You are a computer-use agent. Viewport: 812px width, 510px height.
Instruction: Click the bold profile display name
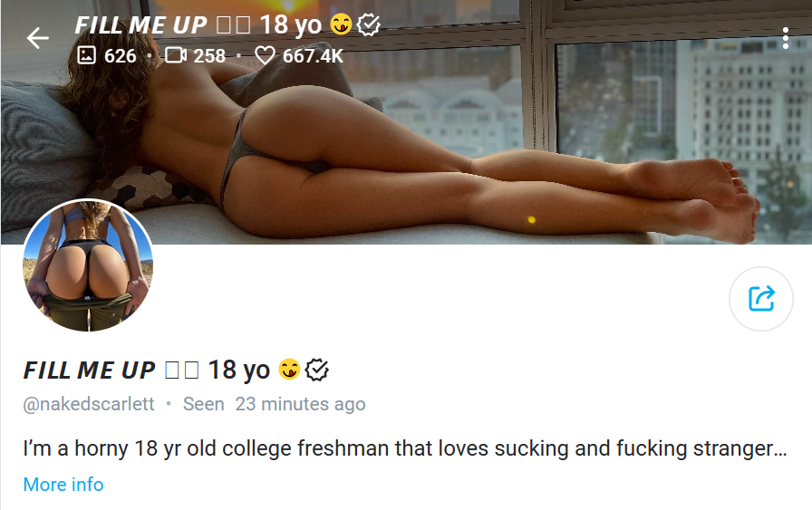[x=147, y=370]
